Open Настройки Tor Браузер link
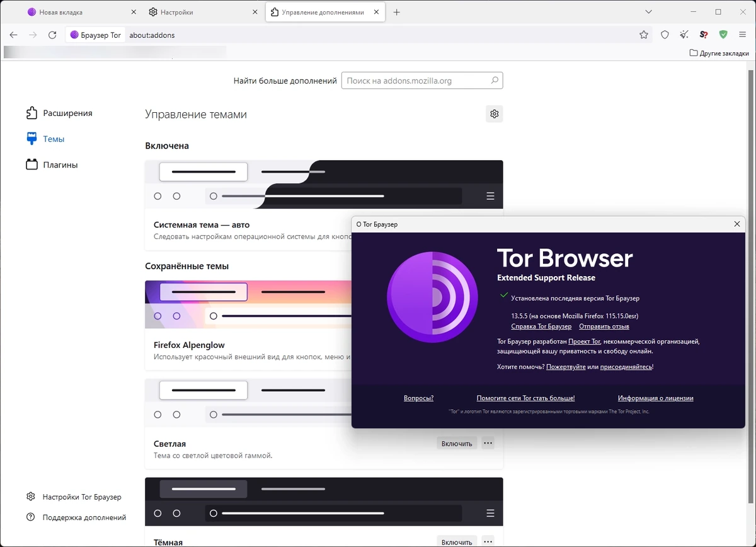Screen dimensions: 756x547 pos(74,497)
